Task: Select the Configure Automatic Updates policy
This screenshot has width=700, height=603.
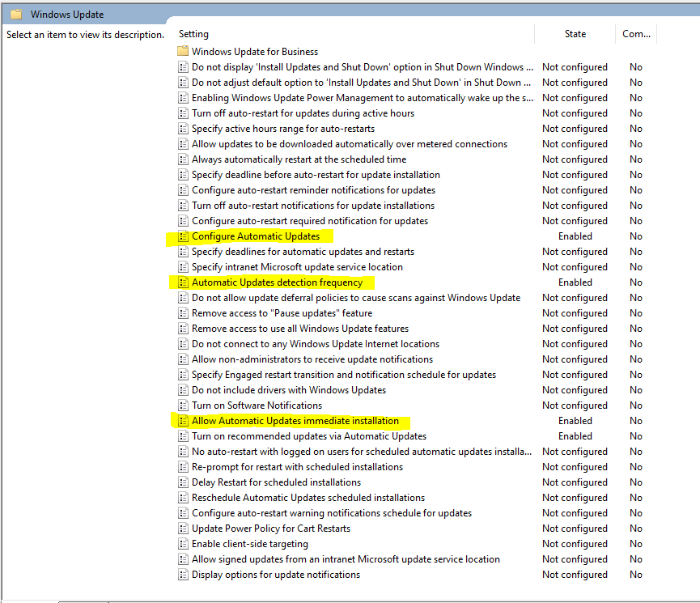Action: pos(256,236)
